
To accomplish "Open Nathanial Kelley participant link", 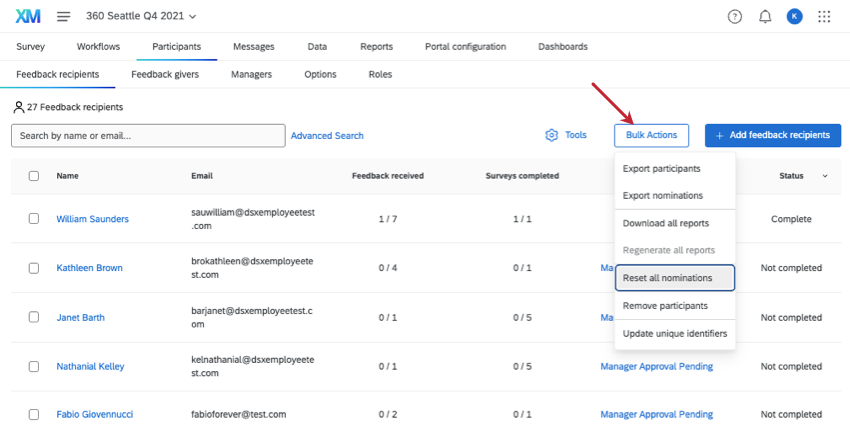I will pos(91,366).
